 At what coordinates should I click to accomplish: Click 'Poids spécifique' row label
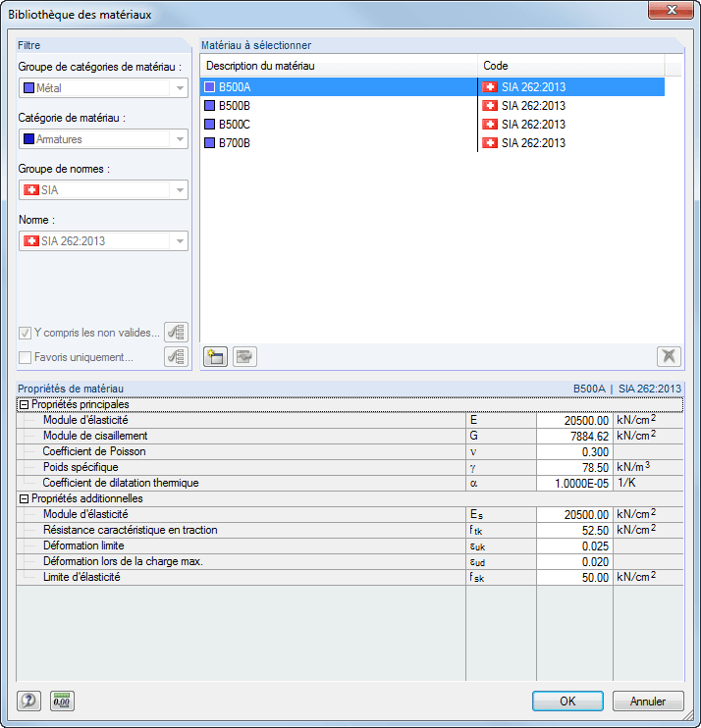click(x=81, y=467)
